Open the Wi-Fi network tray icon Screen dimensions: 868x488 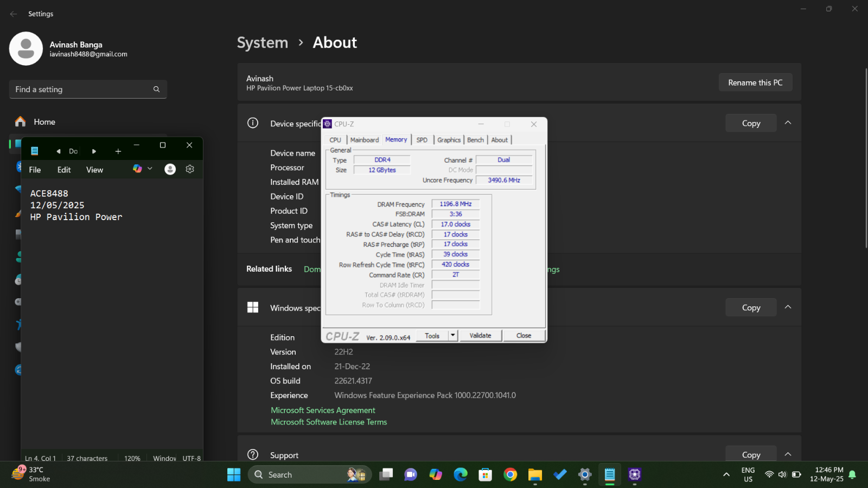click(x=769, y=474)
